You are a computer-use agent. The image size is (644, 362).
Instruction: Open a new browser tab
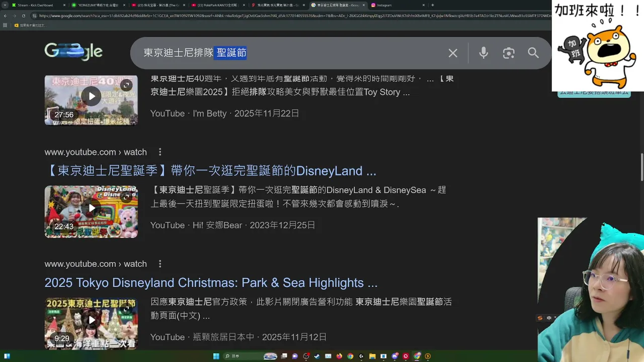pos(432,5)
